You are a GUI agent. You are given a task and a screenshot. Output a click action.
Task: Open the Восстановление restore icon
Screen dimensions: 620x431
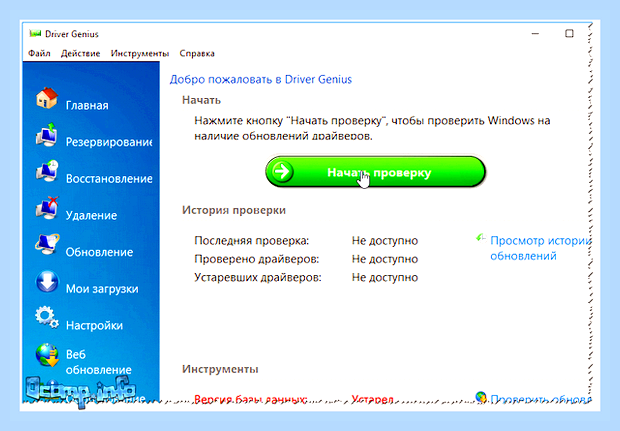click(47, 171)
